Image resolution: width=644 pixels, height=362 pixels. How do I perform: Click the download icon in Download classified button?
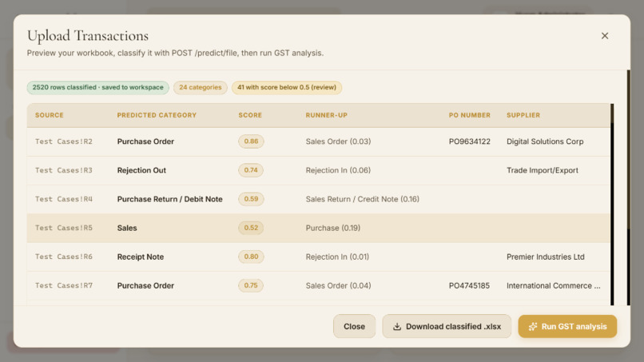coord(397,327)
